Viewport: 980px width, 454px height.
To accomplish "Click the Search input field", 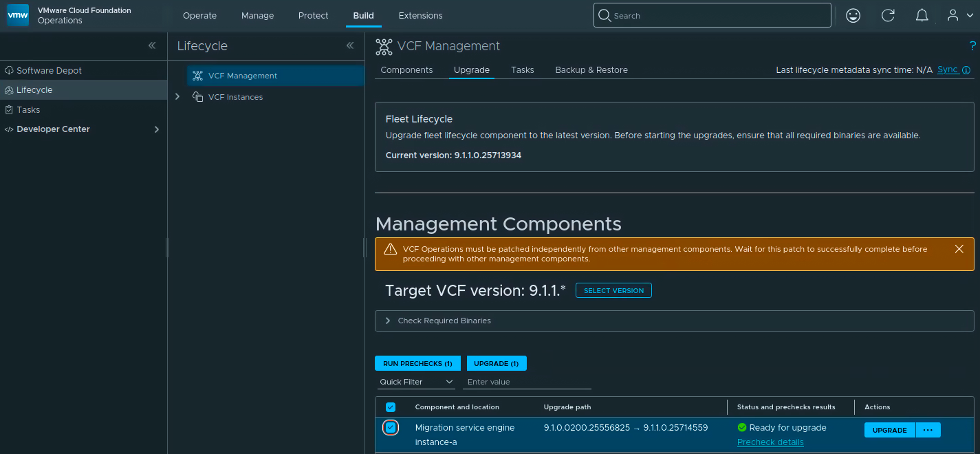I will tap(712, 15).
